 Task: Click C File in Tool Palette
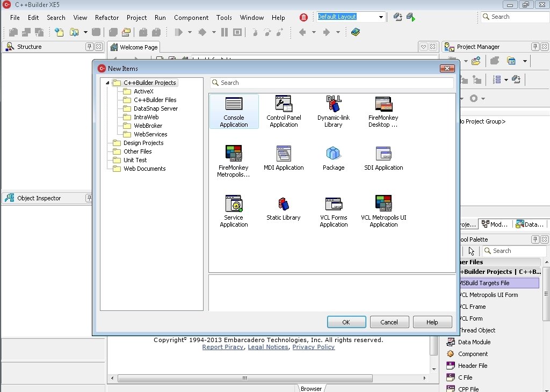[x=465, y=378]
